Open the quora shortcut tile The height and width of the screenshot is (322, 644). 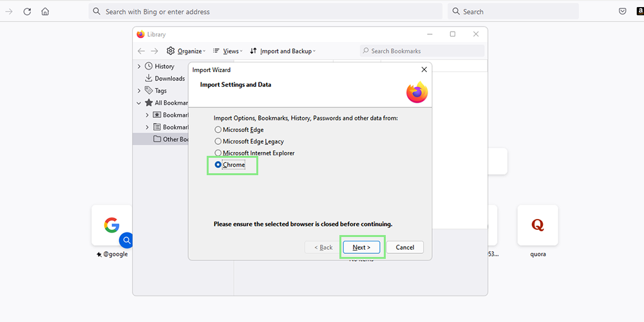(538, 225)
